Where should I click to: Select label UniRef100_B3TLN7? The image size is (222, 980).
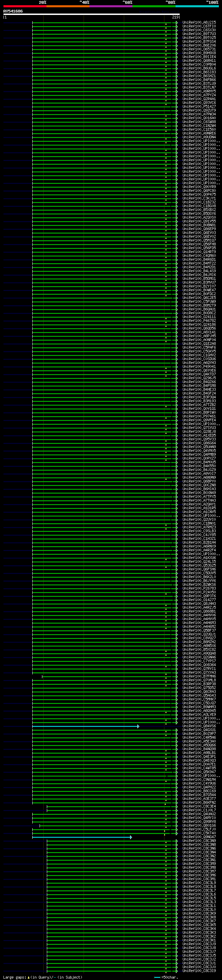tap(199, 88)
